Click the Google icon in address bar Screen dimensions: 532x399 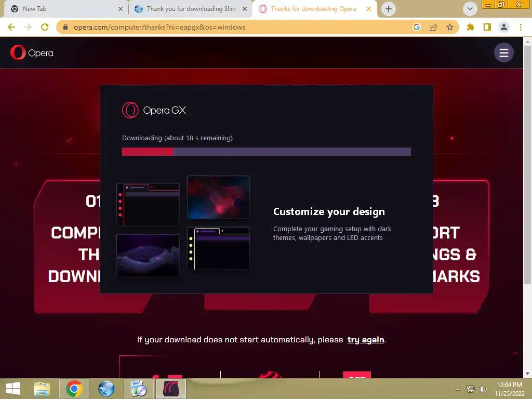[x=417, y=27]
